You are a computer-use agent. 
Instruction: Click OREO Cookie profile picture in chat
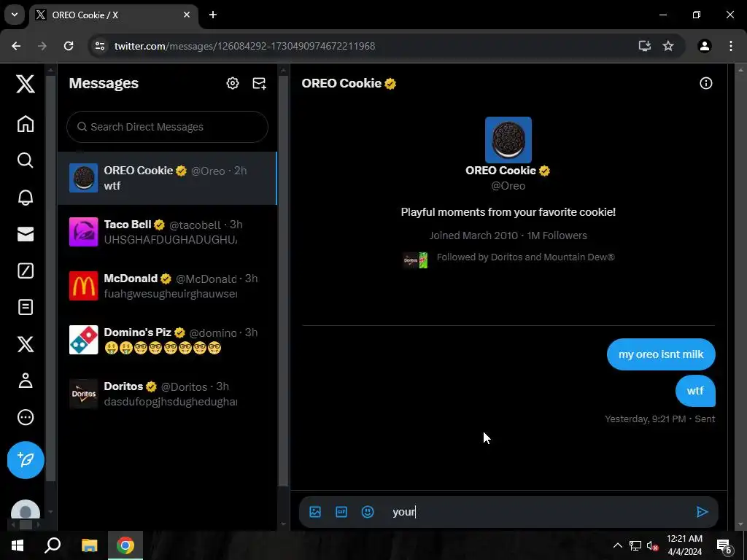508,140
